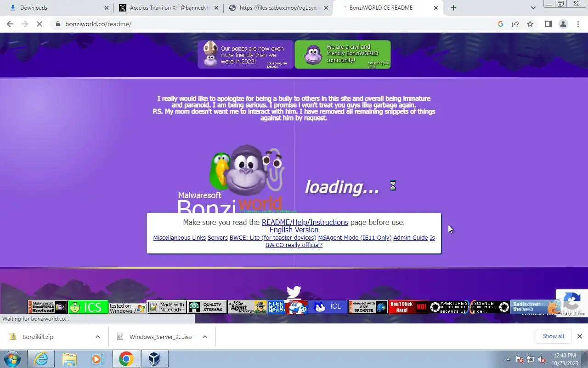
Task: Click the Quality Streams badge
Action: click(x=207, y=307)
